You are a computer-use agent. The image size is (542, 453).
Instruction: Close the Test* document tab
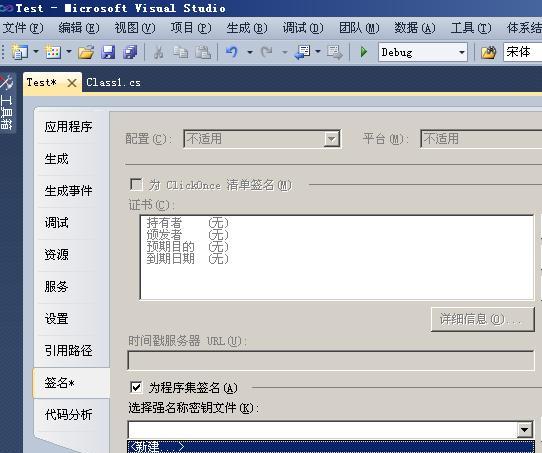tap(72, 83)
